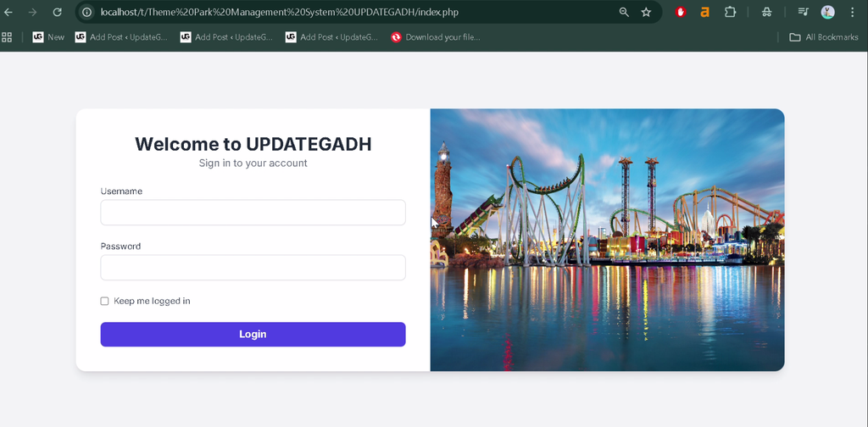Open the red ad blocker extension icon

pos(681,12)
